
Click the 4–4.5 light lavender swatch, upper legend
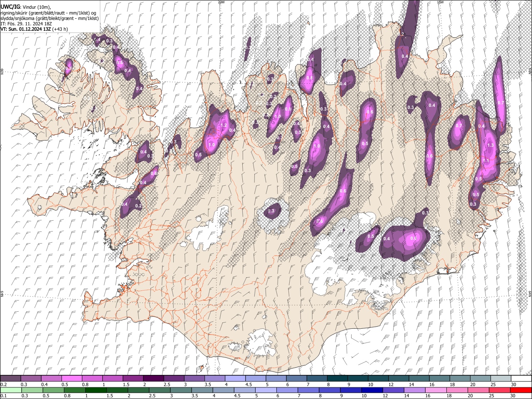[x=235, y=379]
